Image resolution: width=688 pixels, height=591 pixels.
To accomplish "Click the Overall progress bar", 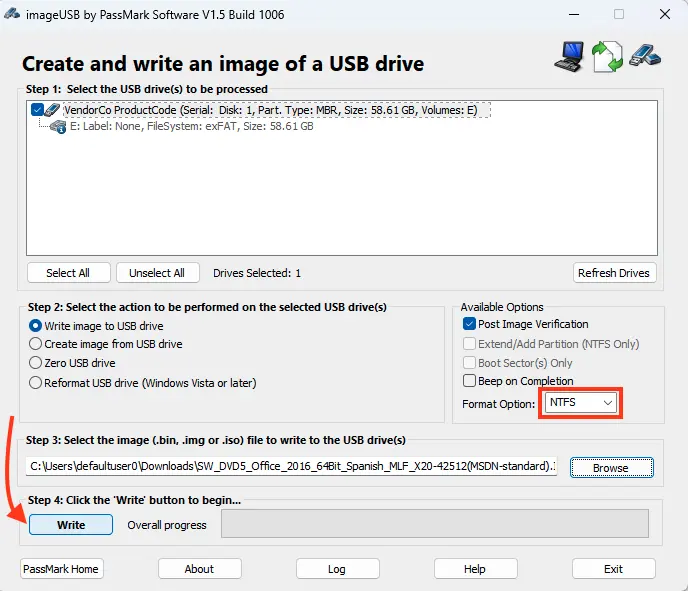I will point(435,523).
